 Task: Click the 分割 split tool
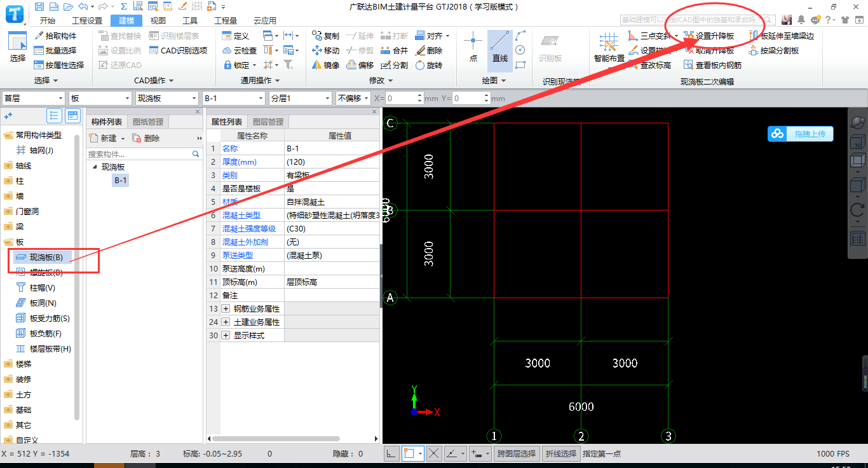point(395,65)
